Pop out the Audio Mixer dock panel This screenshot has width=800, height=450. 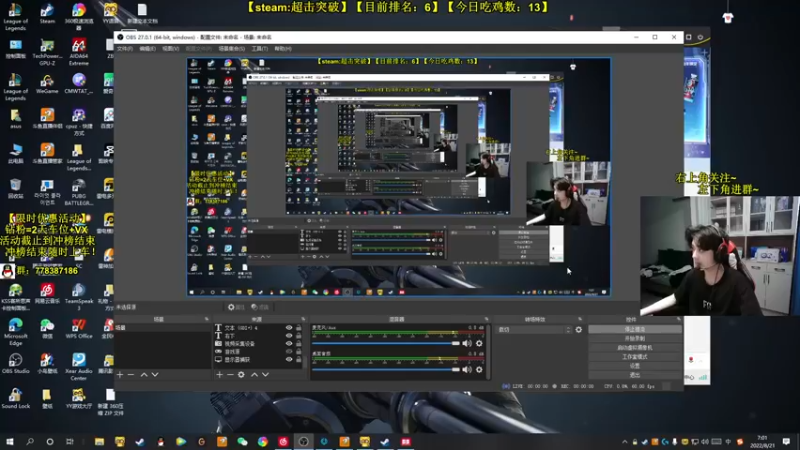pos(486,319)
